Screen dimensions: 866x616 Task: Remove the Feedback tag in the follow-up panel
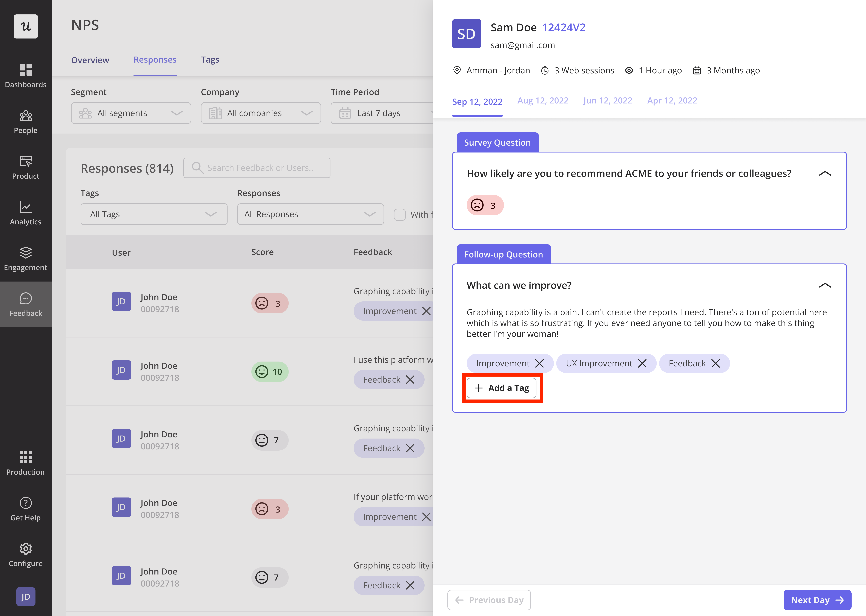716,363
